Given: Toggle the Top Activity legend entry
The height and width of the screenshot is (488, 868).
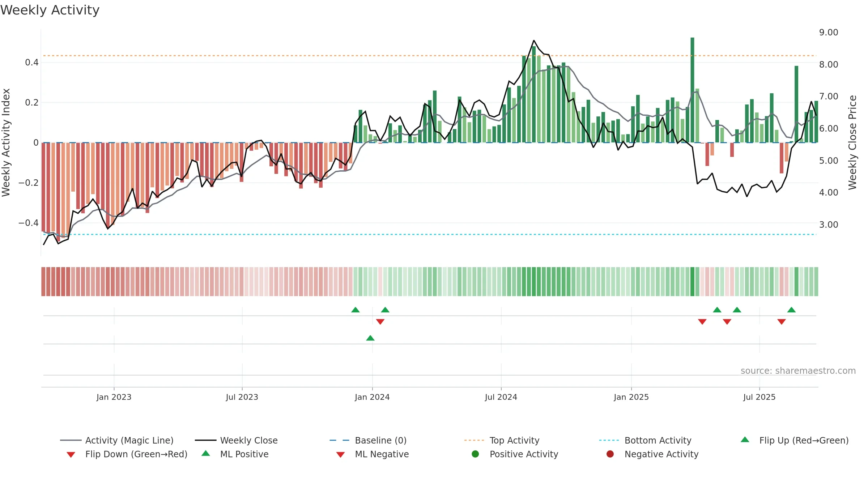Looking at the screenshot, I should pyautogui.click(x=502, y=440).
